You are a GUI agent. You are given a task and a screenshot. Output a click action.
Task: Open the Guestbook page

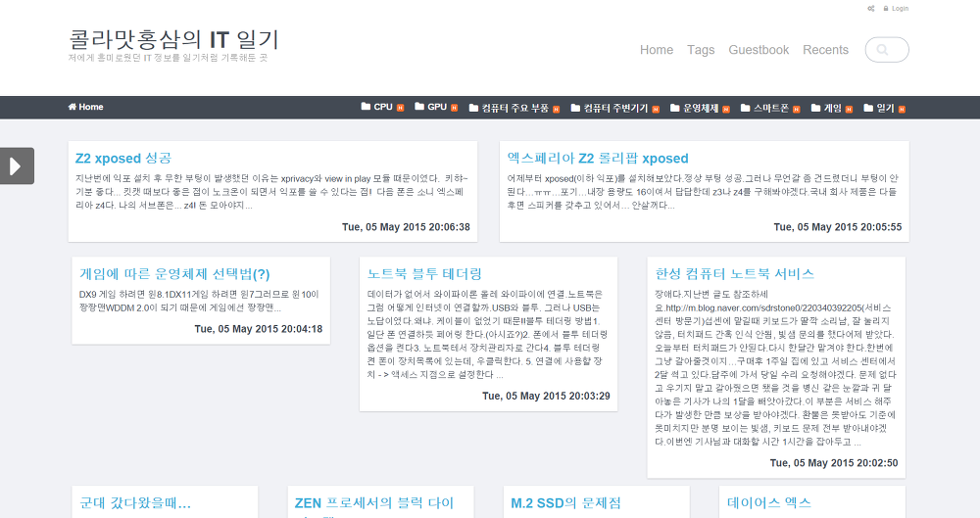(x=759, y=50)
